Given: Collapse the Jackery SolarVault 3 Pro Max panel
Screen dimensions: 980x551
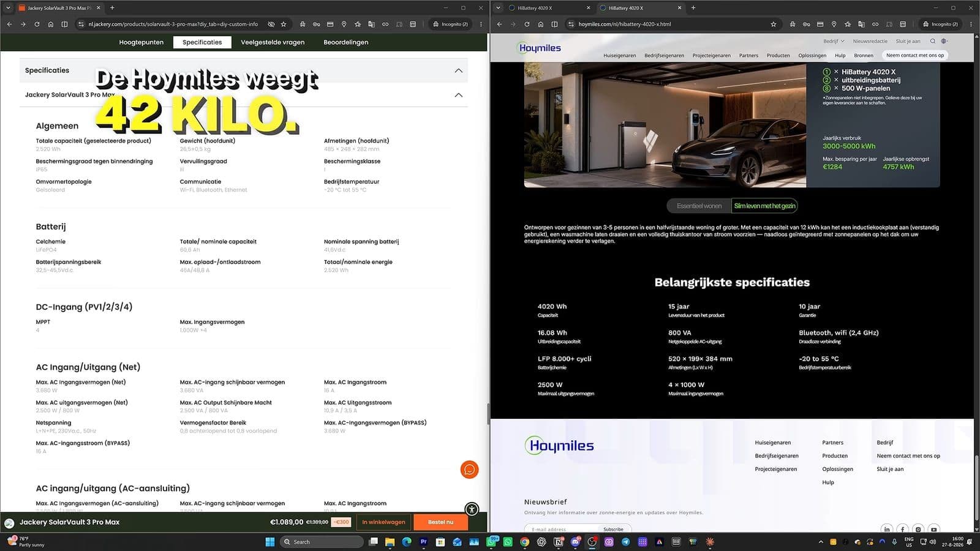Looking at the screenshot, I should pos(458,95).
